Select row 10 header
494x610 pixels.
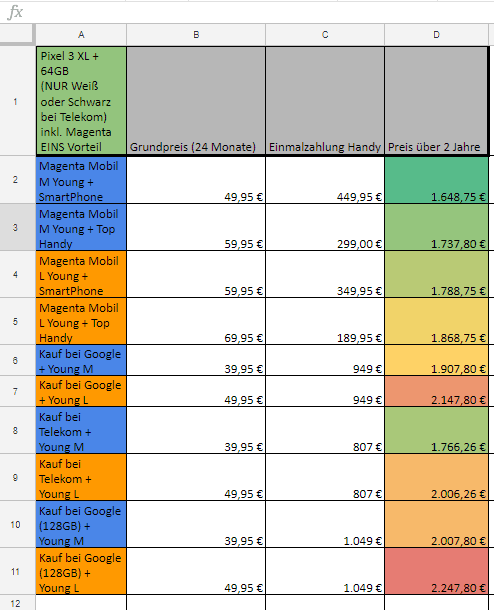(17, 524)
